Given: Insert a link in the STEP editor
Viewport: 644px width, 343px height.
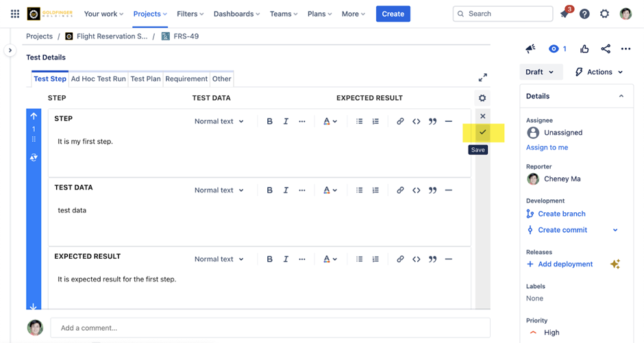Looking at the screenshot, I should point(400,121).
